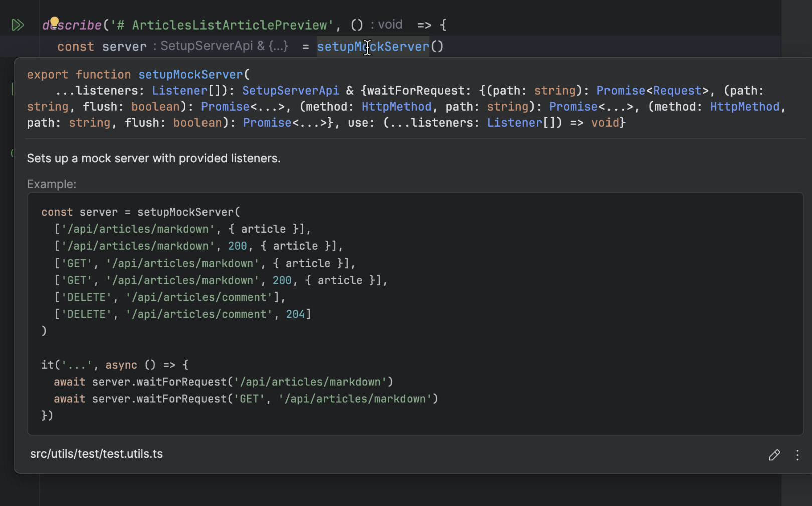Open the edit pencil icon in documentation popup
Viewport: 812px width, 506px height.
click(x=774, y=455)
